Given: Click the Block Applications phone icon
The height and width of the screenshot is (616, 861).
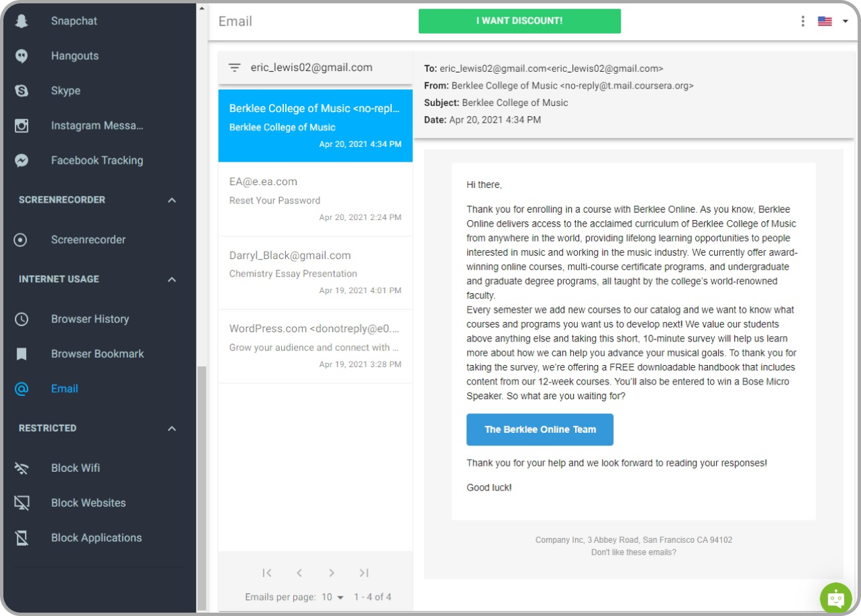Looking at the screenshot, I should [21, 537].
